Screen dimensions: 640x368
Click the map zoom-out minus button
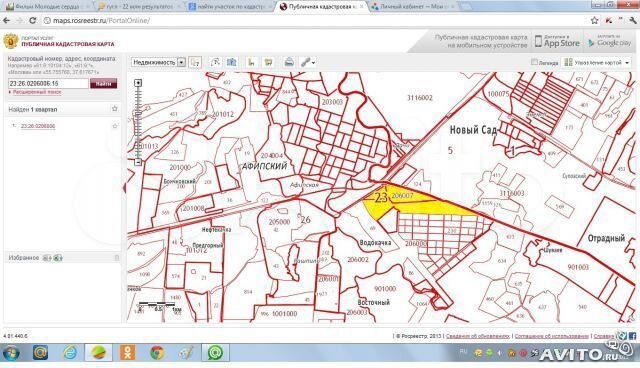pos(138,162)
